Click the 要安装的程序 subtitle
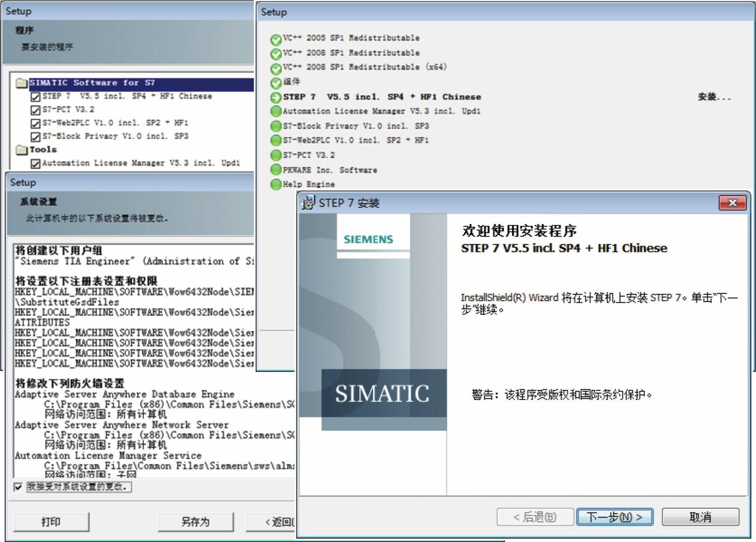The image size is (756, 542). click(47, 47)
